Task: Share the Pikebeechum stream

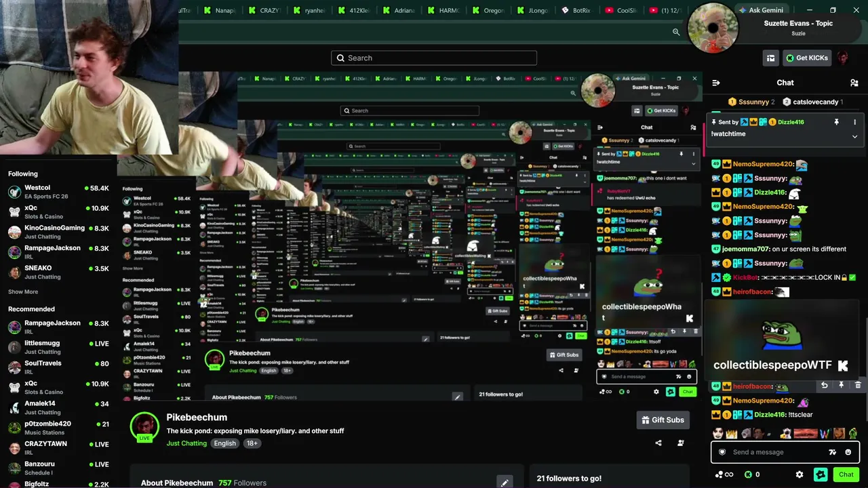Action: click(x=658, y=443)
